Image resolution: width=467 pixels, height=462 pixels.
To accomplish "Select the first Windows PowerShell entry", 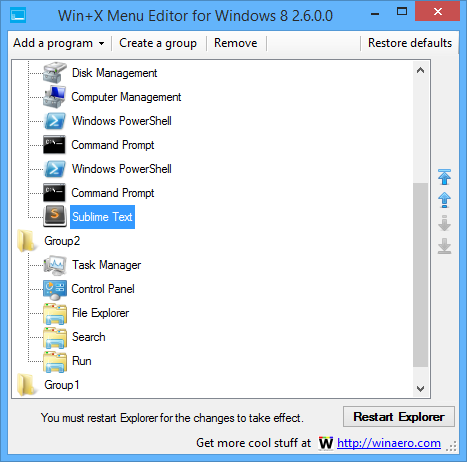I will click(121, 121).
